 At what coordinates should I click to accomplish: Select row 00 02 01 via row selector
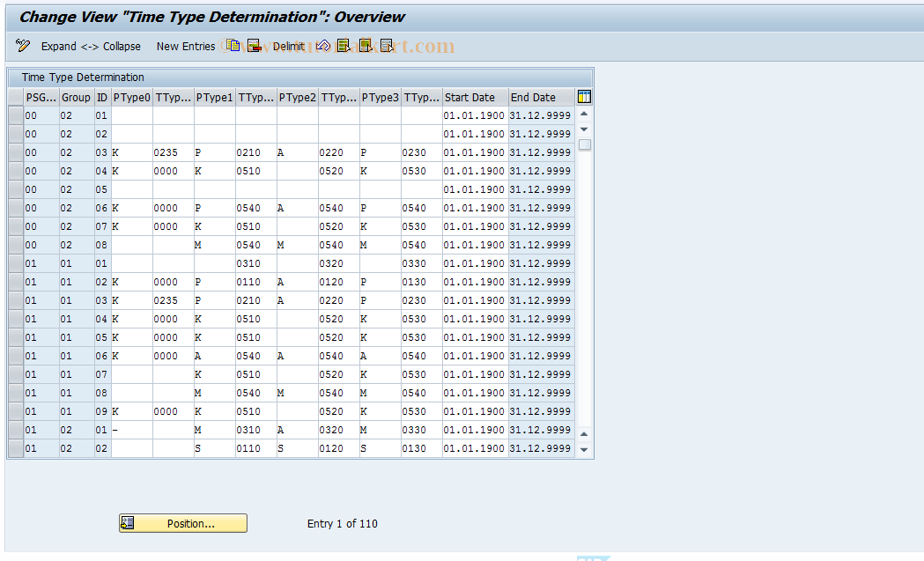coord(16,115)
